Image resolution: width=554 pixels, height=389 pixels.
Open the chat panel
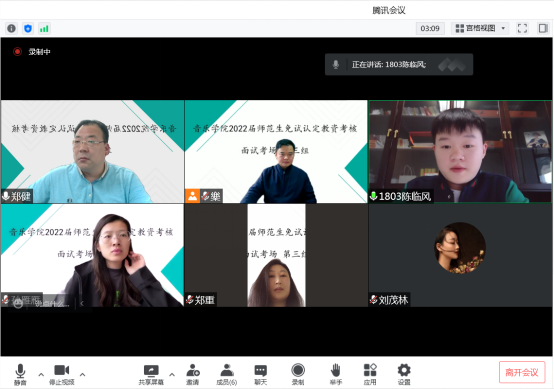point(261,374)
